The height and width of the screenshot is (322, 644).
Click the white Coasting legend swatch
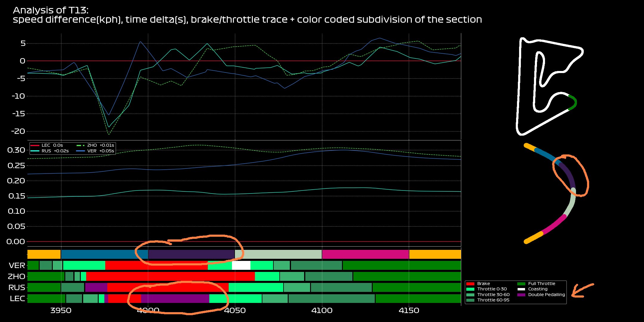click(x=521, y=289)
